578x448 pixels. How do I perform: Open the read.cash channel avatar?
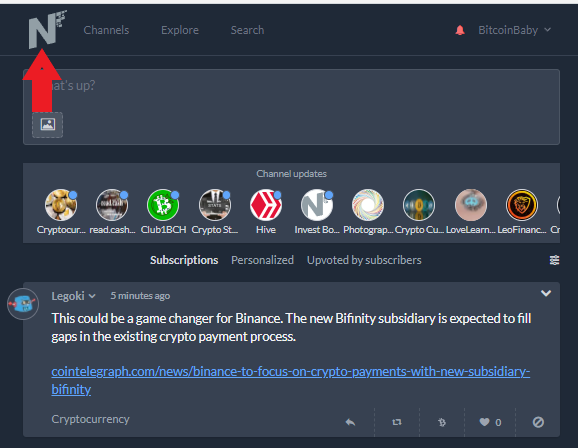112,205
